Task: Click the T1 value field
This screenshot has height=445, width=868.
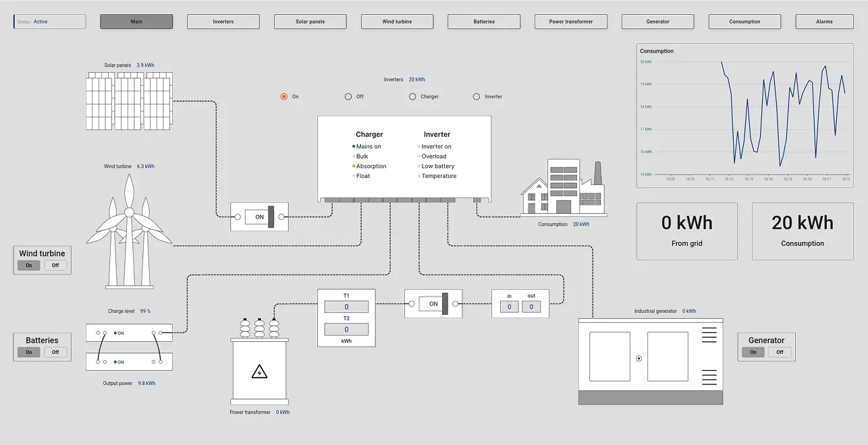Action: (346, 306)
